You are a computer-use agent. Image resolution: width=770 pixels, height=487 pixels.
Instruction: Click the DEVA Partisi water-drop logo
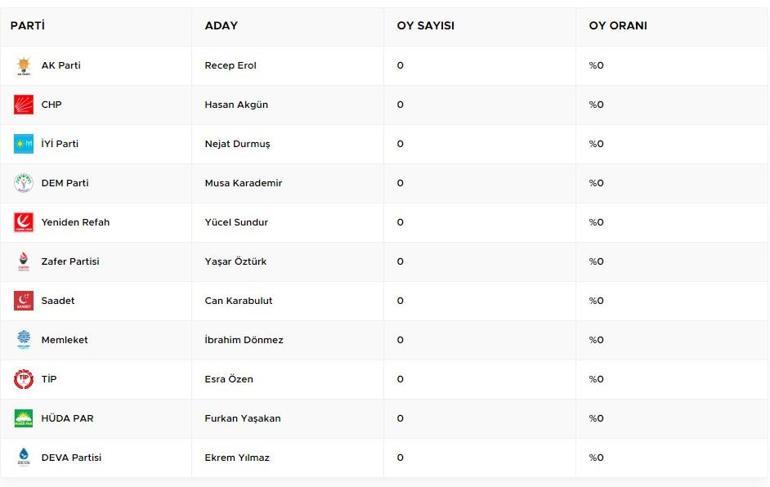[24, 457]
